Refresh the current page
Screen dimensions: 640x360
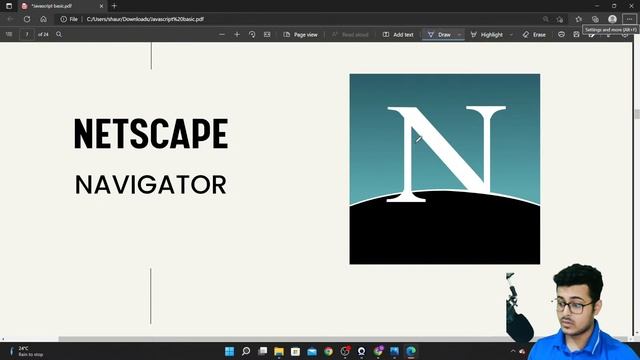tap(27, 19)
